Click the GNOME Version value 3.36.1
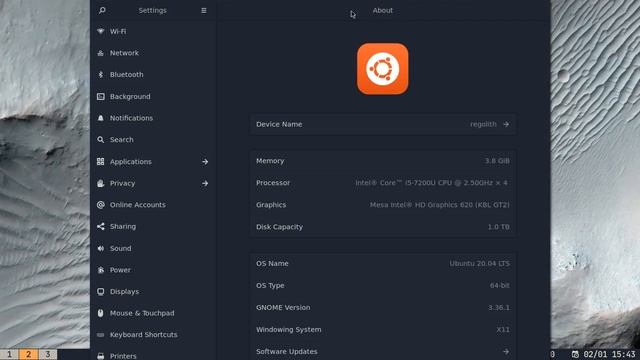The width and height of the screenshot is (640, 360). pyautogui.click(x=499, y=308)
